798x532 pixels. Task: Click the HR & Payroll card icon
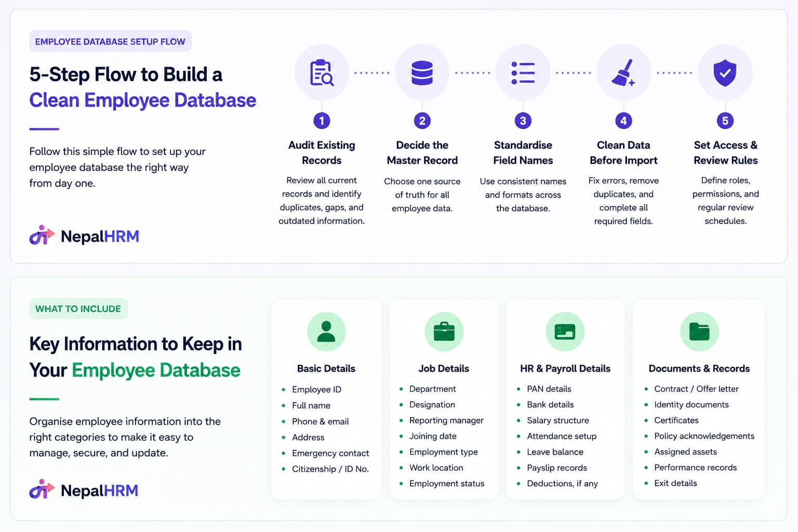(565, 331)
